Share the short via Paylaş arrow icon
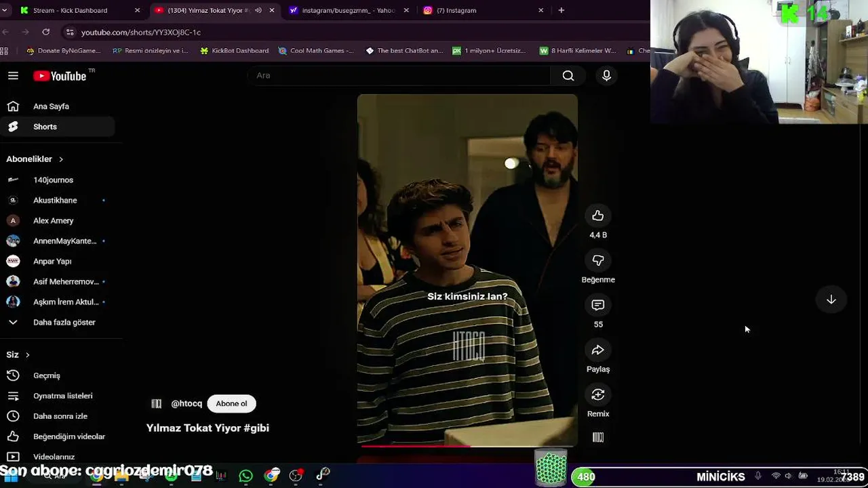The width and height of the screenshot is (868, 488). pyautogui.click(x=597, y=350)
